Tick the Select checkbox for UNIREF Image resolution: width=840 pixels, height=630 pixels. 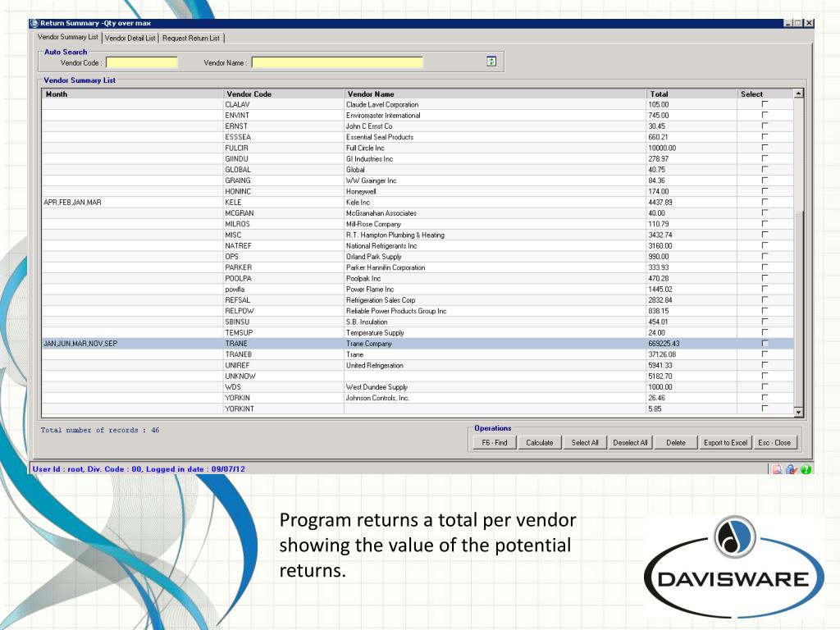click(765, 364)
